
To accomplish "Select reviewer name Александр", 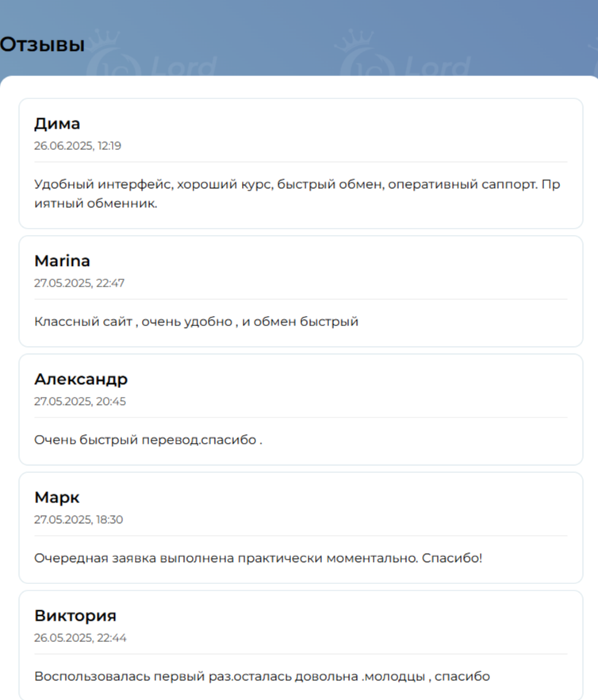I will 81,379.
